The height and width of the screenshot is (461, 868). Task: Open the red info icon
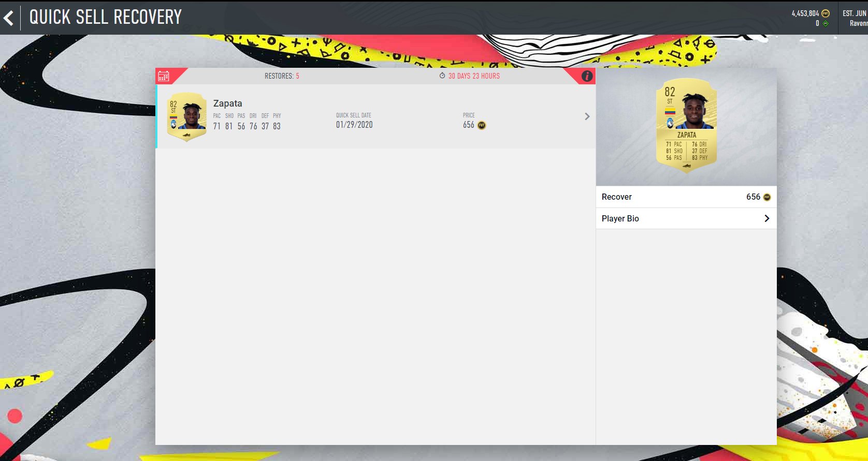(587, 76)
